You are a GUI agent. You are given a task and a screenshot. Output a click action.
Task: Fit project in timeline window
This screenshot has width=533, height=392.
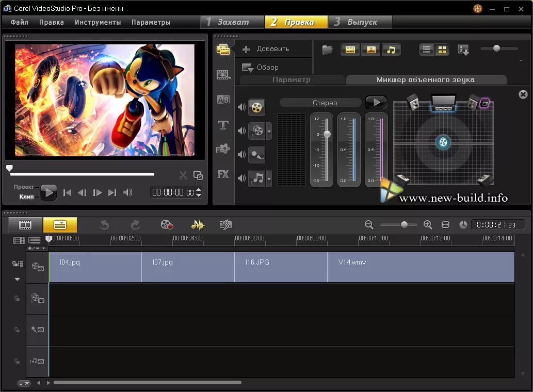[445, 224]
